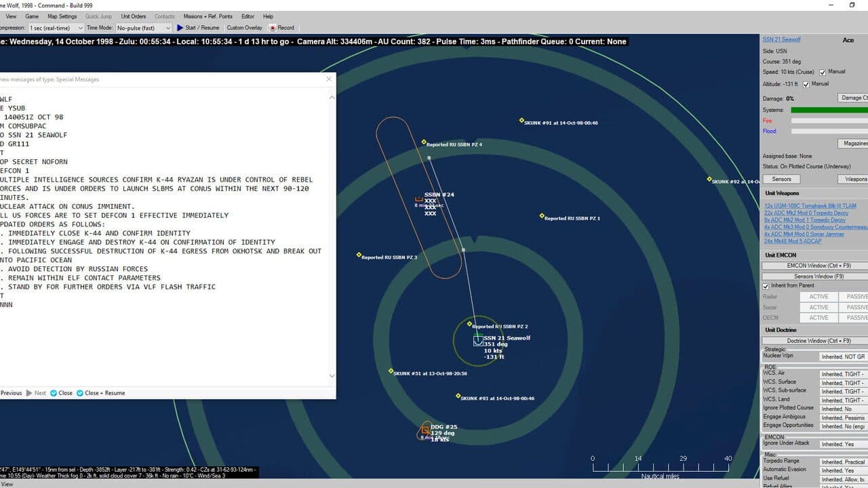This screenshot has width=868, height=488.
Task: Click the message window vertical scrollbar
Action: pos(332,237)
